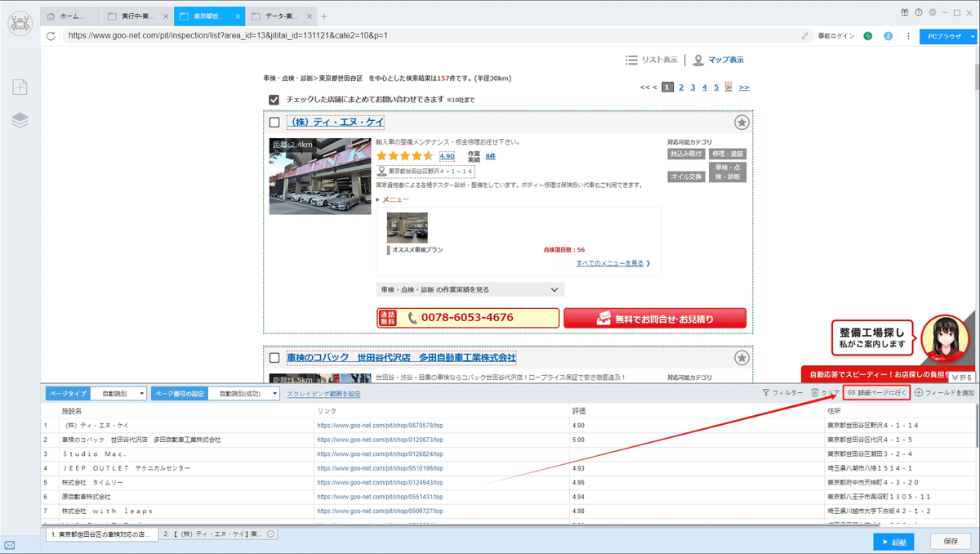Viewport: 980px width, 554px height.
Task: Click the green workflow circle icon
Action: [x=867, y=36]
